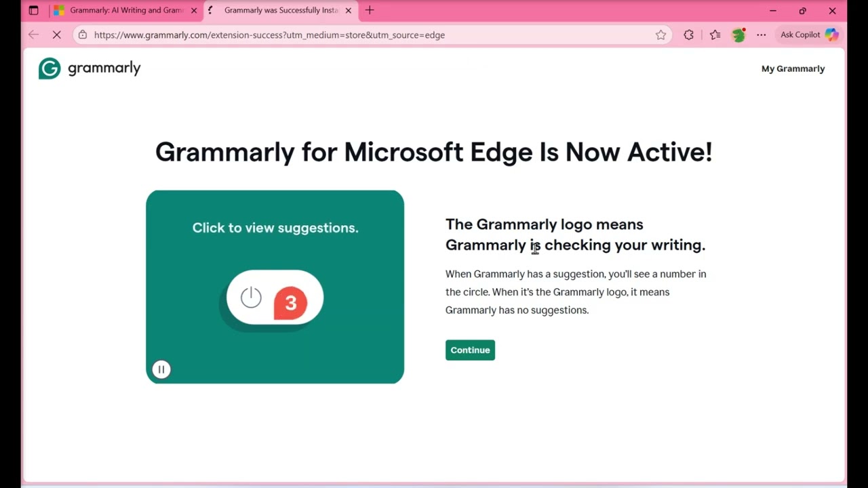Open the Extensions puzzle icon
The height and width of the screenshot is (488, 868).
689,35
